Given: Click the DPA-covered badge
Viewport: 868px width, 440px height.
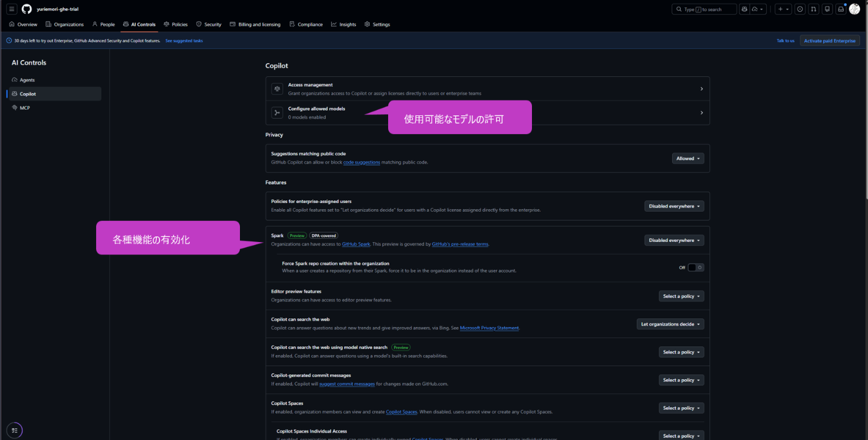Looking at the screenshot, I should [x=323, y=236].
